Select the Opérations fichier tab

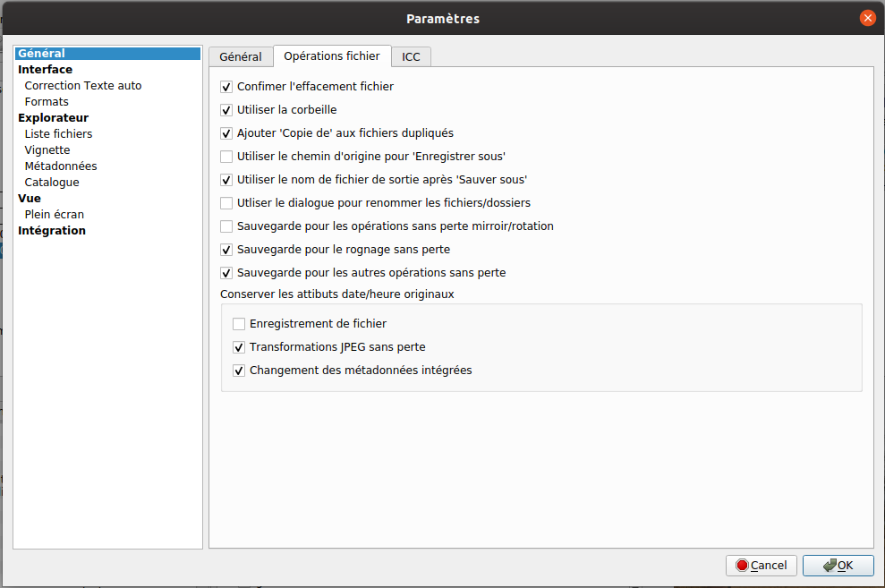tap(332, 55)
